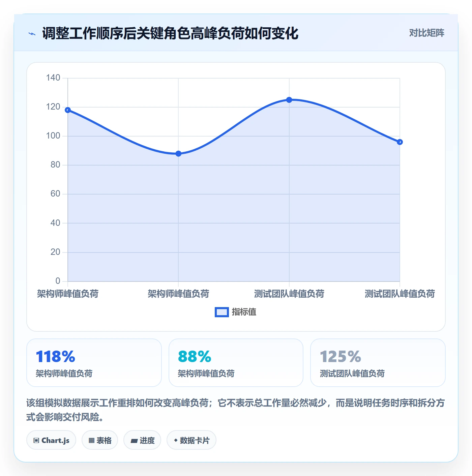
Task: Click the chart data point at value 88
Action: [178, 154]
